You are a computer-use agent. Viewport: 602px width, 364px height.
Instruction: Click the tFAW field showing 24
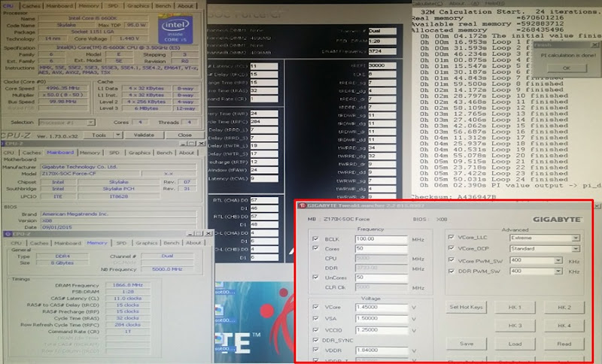(x=264, y=170)
